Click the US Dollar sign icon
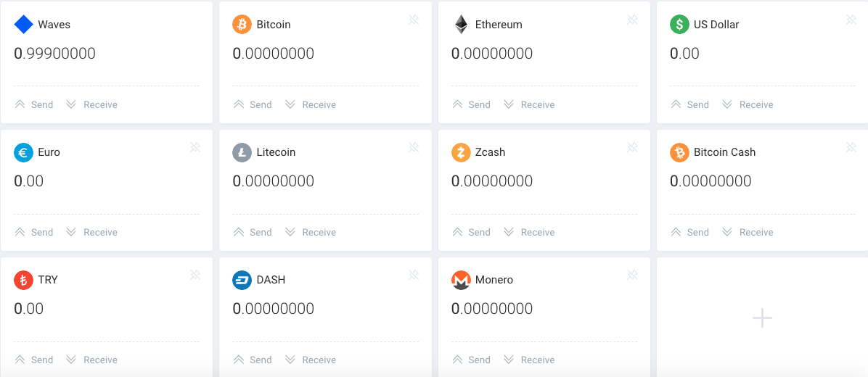Screen dimensions: 868x377 679,25
